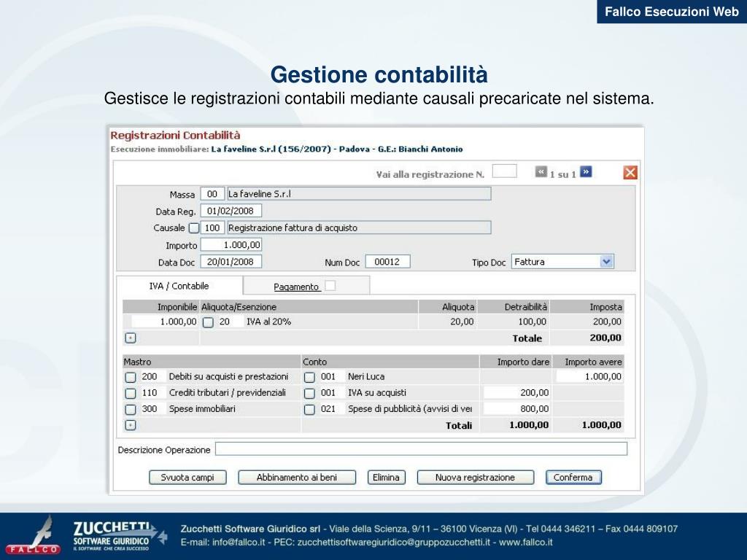
Task: Click the text Debiti su acquisti e prestazioni
Action: tap(228, 376)
